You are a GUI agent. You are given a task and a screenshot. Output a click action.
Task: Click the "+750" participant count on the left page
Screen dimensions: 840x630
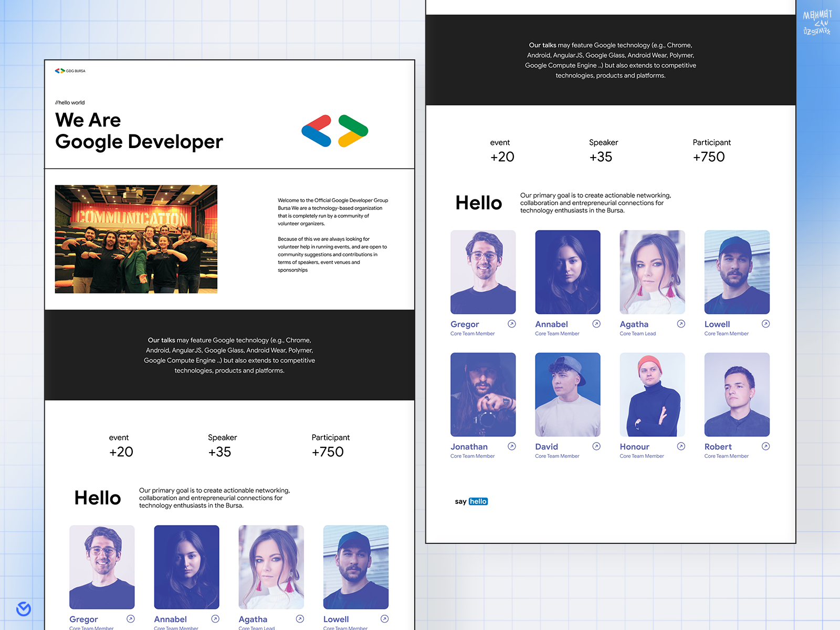point(328,452)
